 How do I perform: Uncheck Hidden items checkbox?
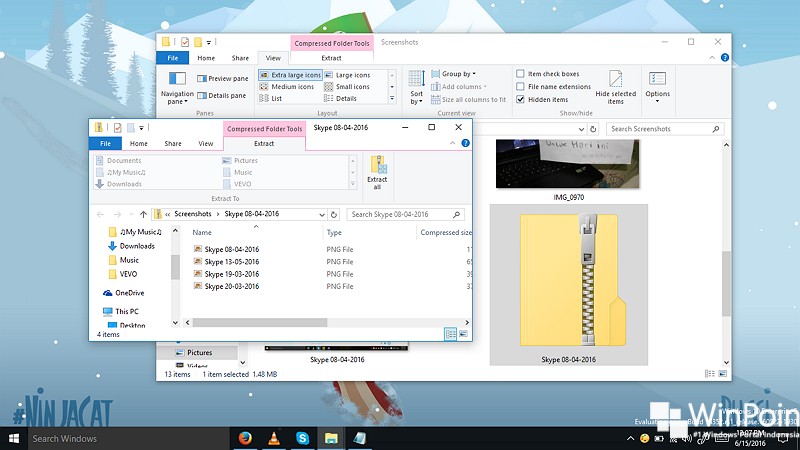click(520, 99)
